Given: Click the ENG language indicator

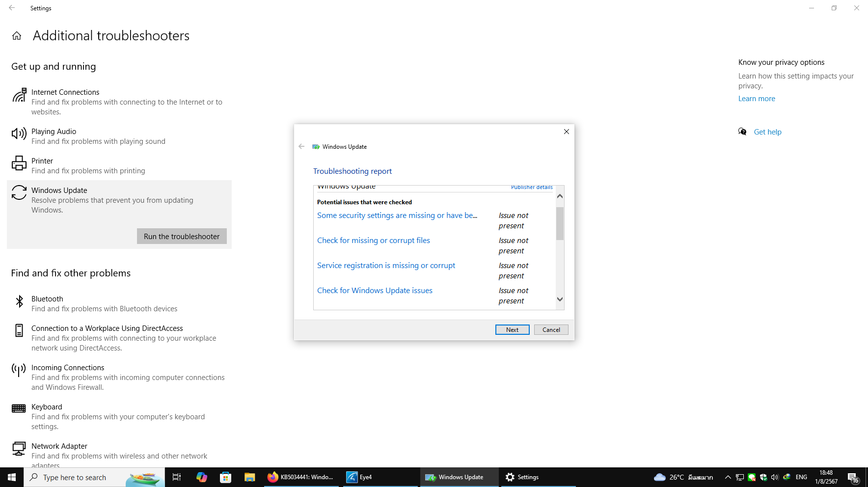Looking at the screenshot, I should [801, 477].
